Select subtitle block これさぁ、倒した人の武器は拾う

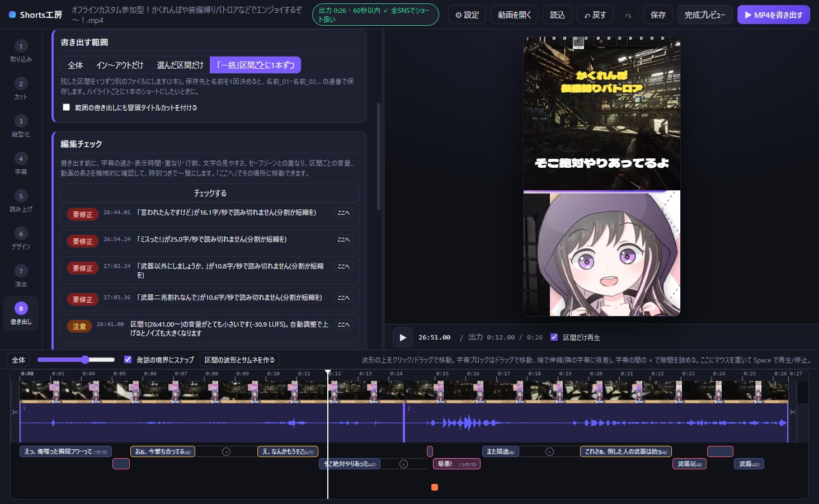click(626, 451)
